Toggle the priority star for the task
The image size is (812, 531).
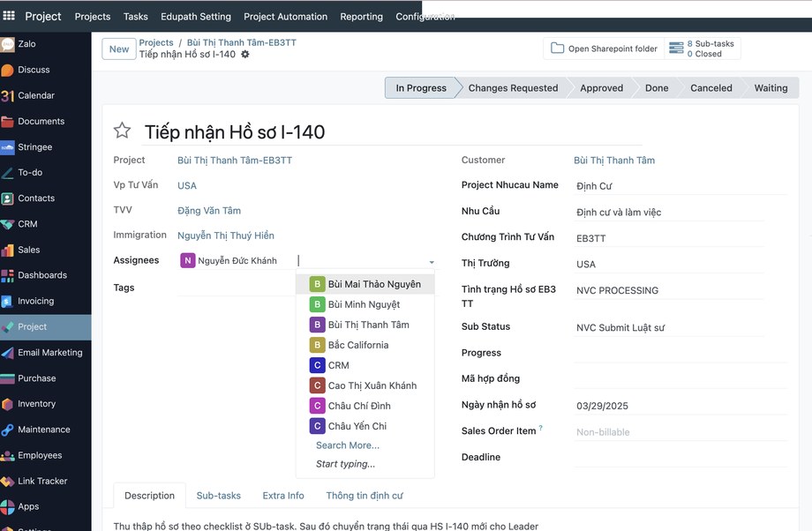122,131
